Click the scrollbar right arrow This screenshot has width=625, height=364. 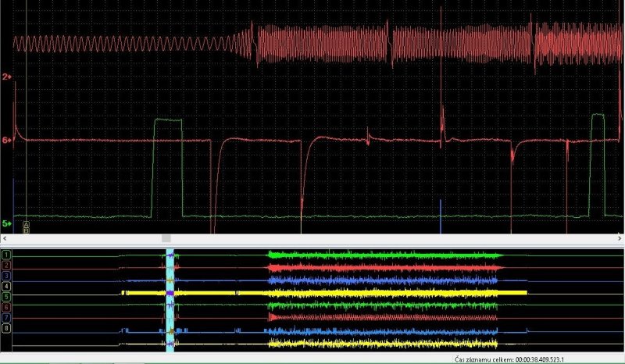(620, 238)
